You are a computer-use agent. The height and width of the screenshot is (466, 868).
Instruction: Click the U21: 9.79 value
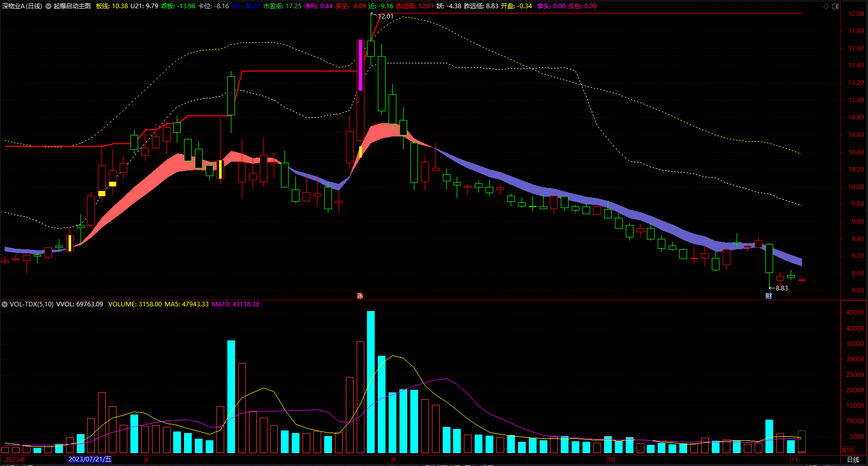(144, 6)
